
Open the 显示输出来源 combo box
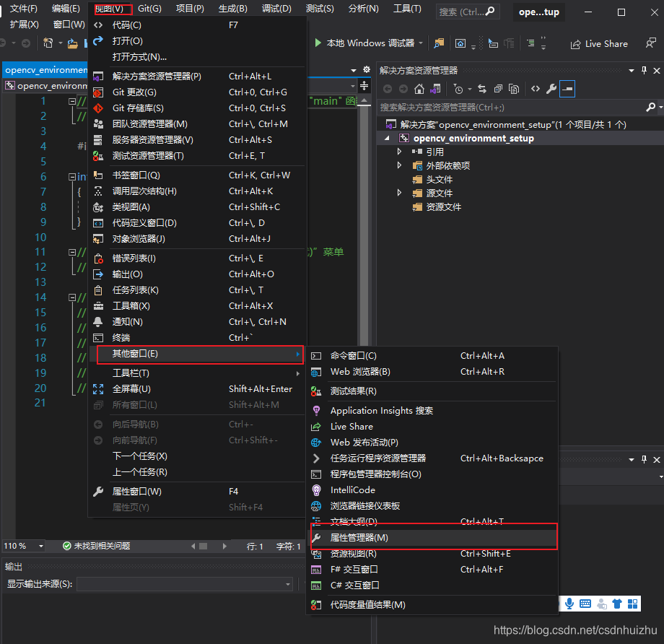pos(185,584)
